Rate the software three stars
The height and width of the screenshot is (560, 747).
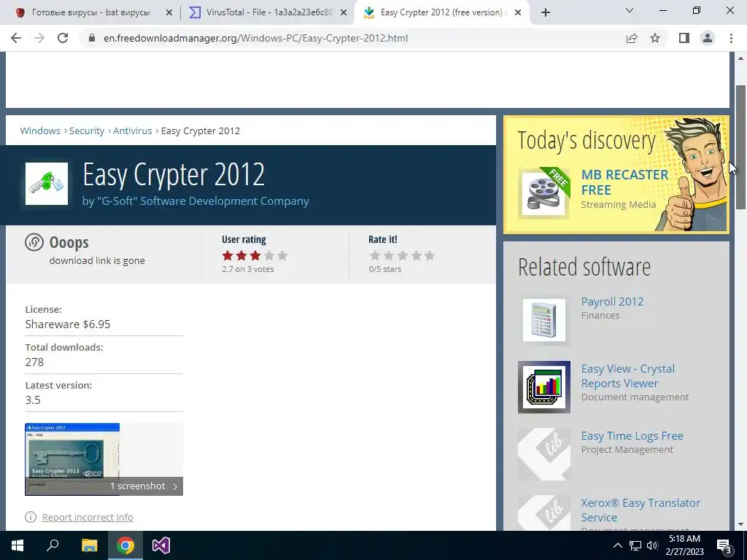(403, 256)
